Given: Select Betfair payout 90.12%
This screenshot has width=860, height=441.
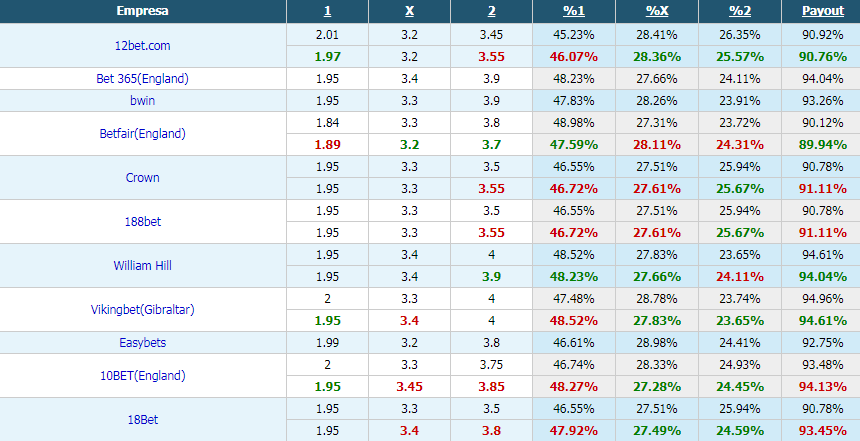Looking at the screenshot, I should (x=823, y=122).
